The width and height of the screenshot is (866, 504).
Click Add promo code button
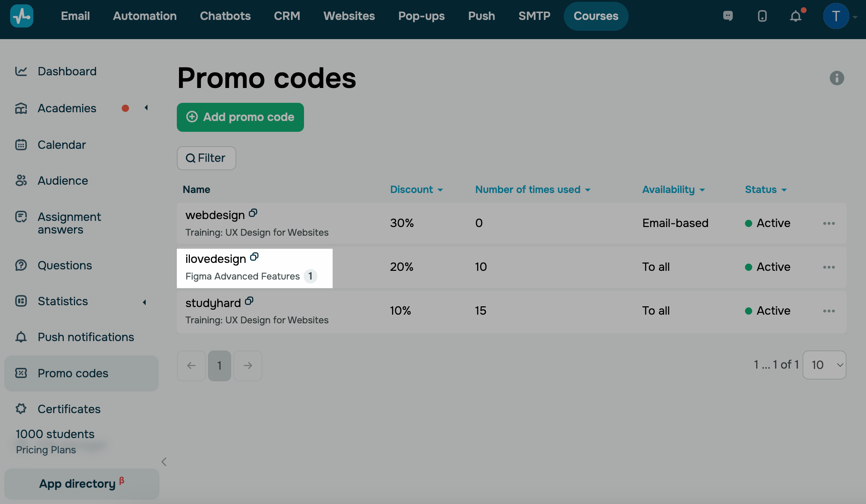(240, 117)
